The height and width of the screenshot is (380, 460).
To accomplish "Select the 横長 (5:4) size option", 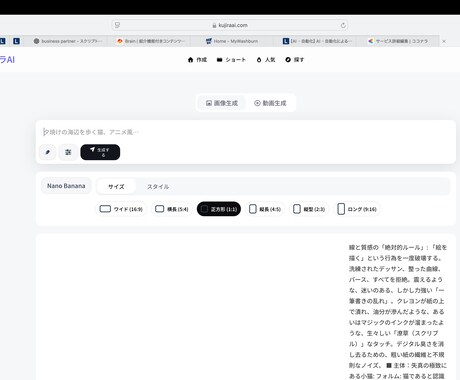I will 172,209.
